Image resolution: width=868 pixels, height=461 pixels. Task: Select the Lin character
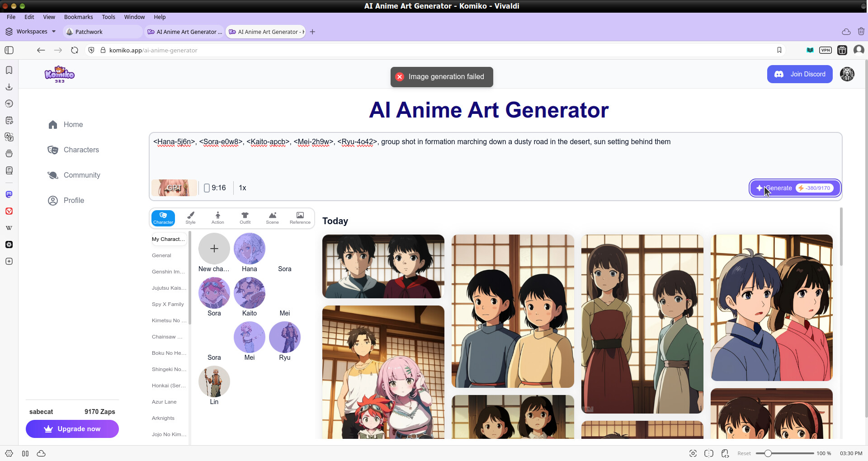214,386
